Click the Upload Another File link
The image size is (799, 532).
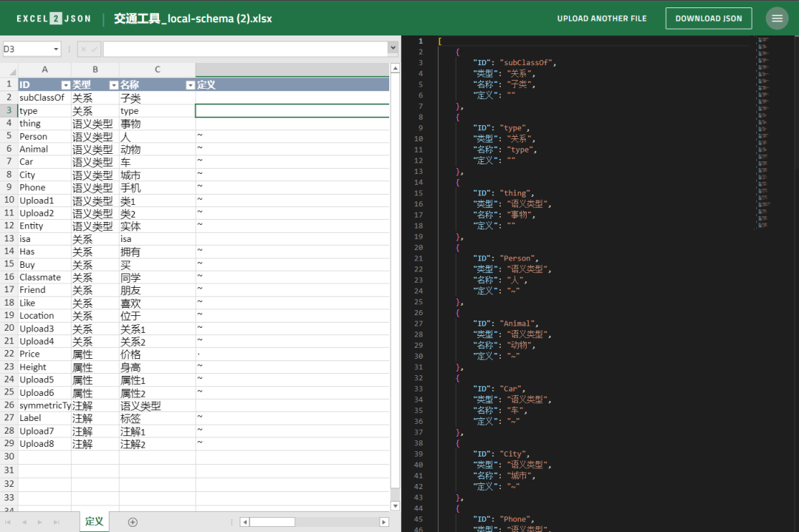(x=601, y=18)
